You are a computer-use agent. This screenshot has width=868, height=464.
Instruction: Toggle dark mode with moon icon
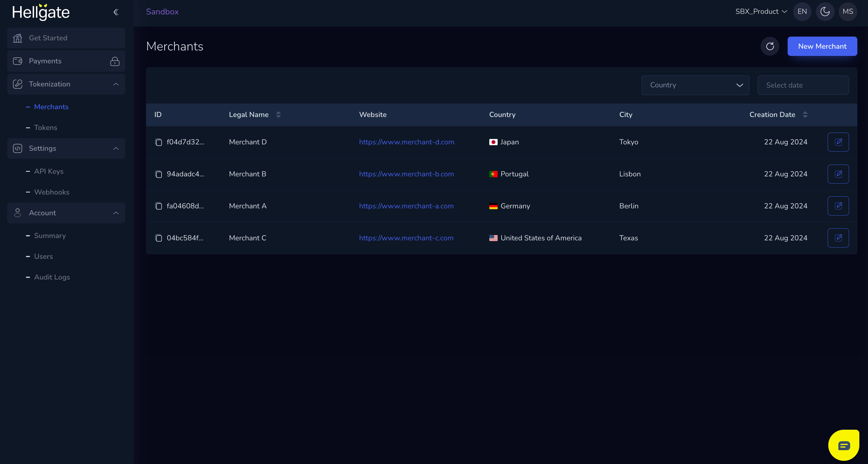825,12
